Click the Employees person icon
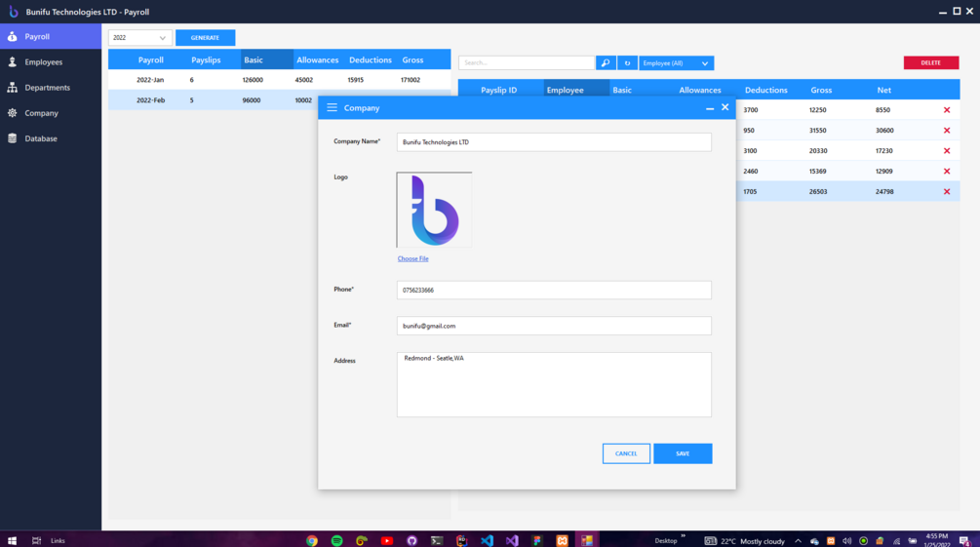The width and height of the screenshot is (980, 547). coord(12,61)
